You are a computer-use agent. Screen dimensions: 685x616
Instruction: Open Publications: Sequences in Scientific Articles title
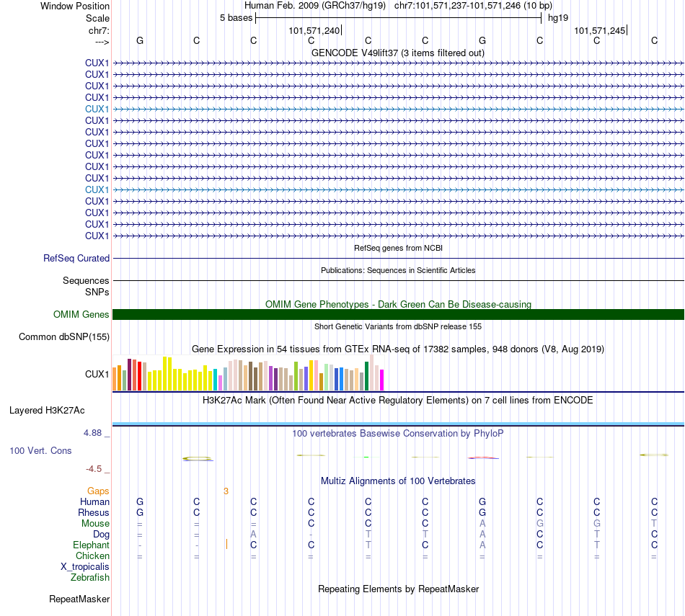point(398,270)
